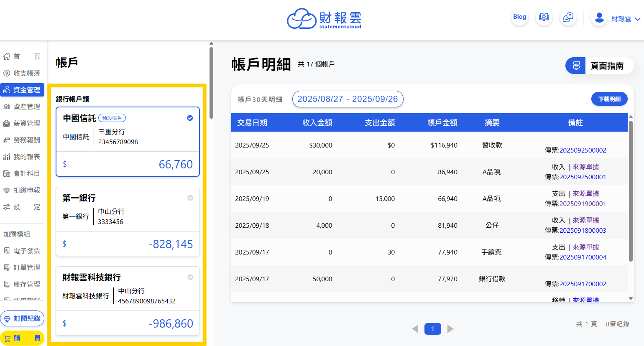Open 薪資管理 in the sidebar menu
This screenshot has height=346, width=644.
(22, 123)
